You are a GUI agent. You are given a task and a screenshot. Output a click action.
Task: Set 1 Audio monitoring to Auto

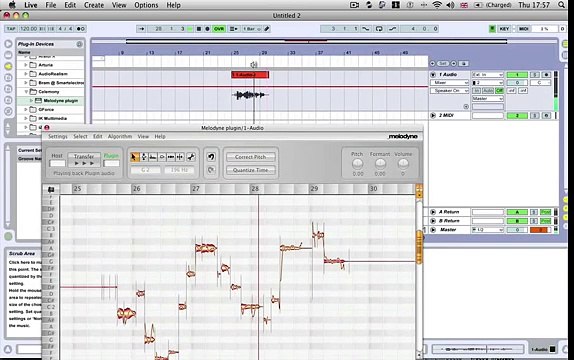click(x=488, y=90)
